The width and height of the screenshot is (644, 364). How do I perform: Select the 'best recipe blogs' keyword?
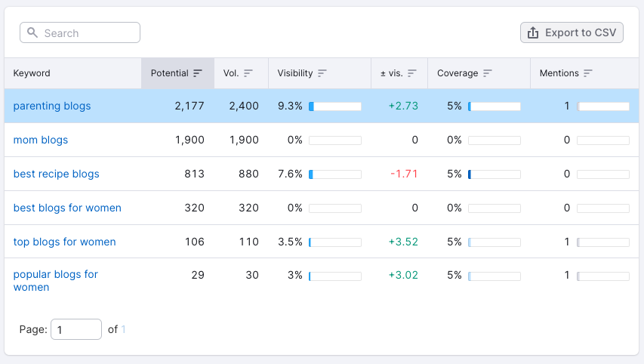(x=57, y=174)
